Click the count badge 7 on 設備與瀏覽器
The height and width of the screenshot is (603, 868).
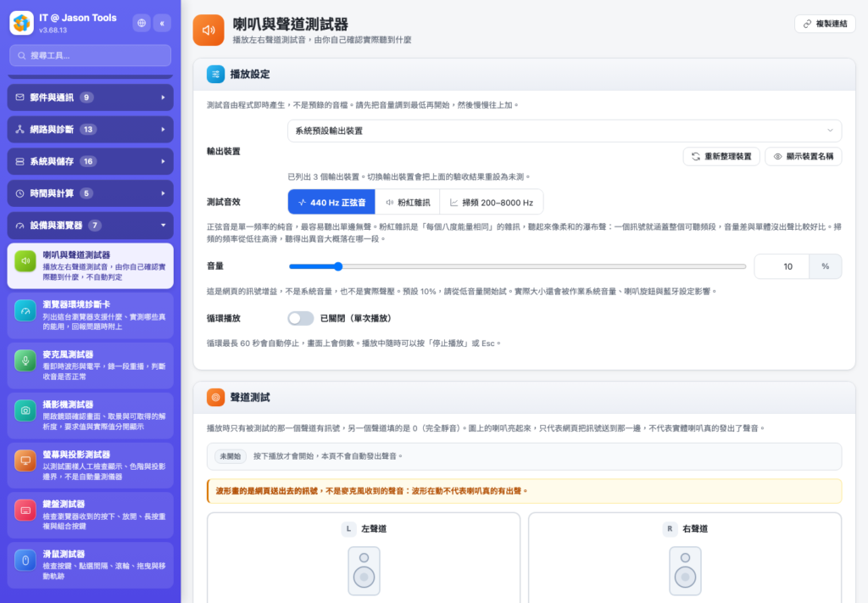(x=95, y=226)
